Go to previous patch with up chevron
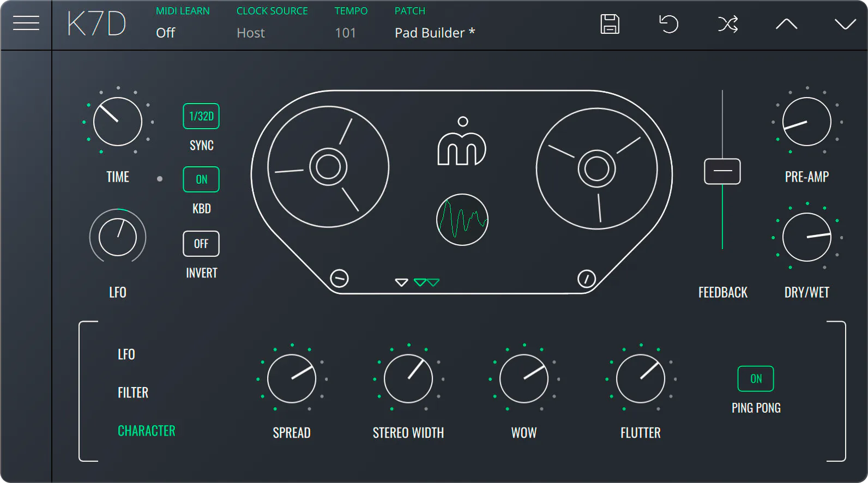 (x=786, y=23)
